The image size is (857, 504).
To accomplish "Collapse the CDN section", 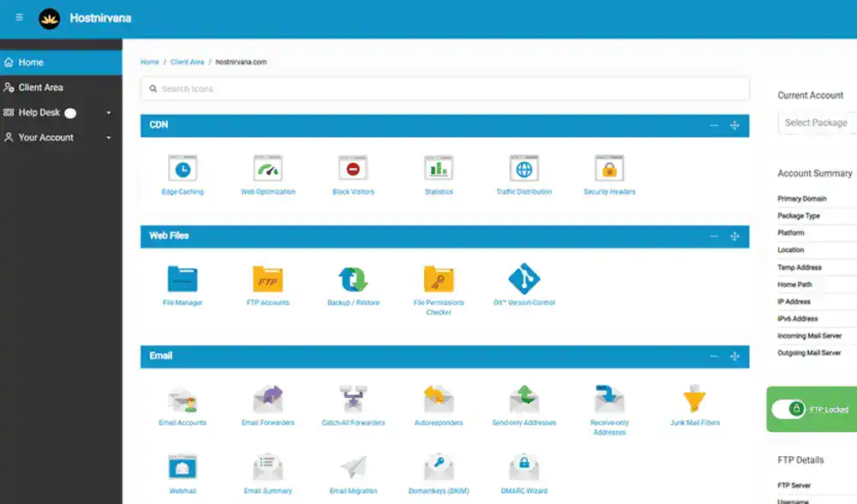I will coord(714,126).
